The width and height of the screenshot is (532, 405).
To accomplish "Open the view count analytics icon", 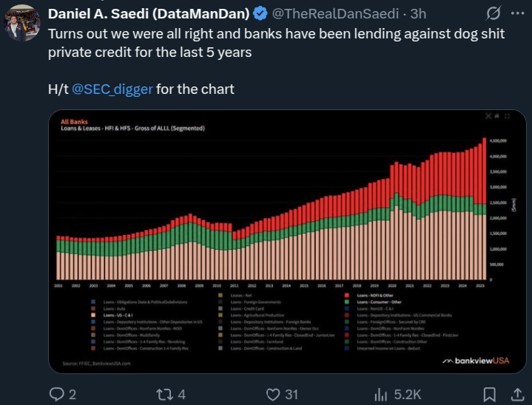I will (382, 395).
